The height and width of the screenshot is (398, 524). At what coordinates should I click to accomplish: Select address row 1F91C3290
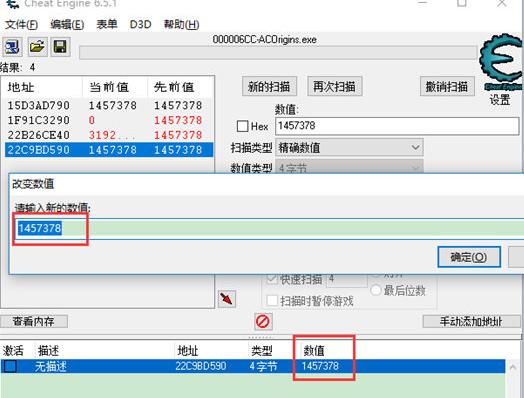tap(109, 120)
